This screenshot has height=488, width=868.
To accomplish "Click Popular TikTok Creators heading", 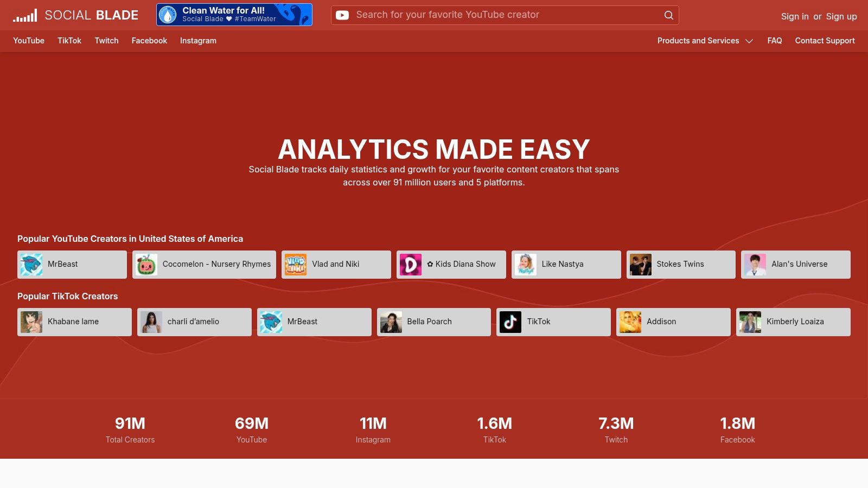I will pos(67,296).
